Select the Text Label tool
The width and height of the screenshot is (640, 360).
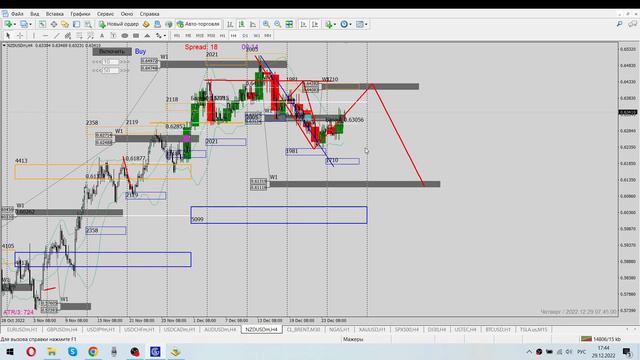click(x=113, y=36)
